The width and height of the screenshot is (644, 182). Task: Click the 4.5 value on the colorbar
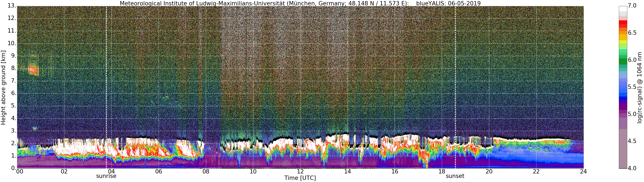(632, 141)
